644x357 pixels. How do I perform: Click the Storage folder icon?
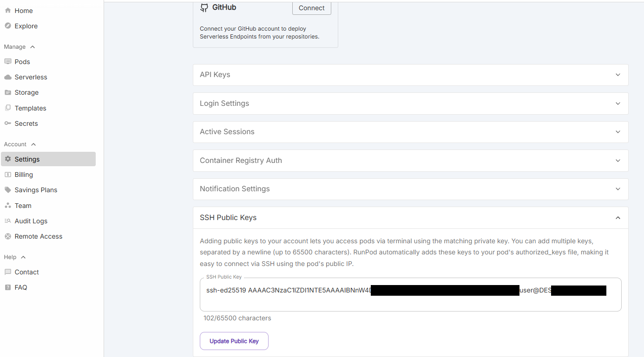(x=8, y=92)
